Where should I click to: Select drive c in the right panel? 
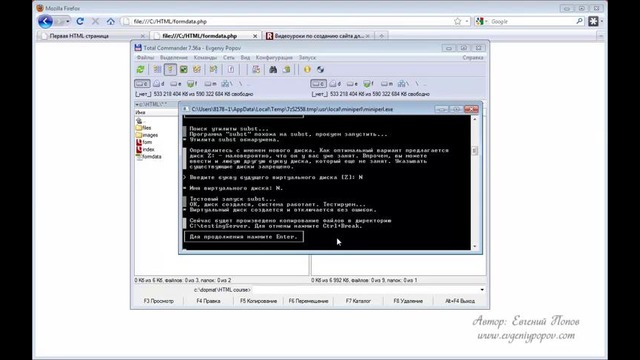tap(318, 84)
